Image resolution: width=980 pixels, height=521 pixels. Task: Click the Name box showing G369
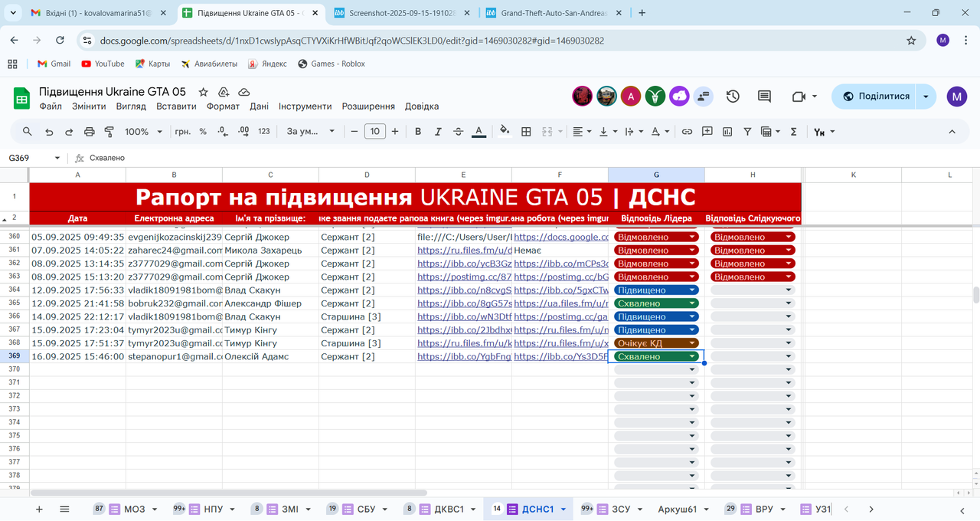click(x=34, y=158)
